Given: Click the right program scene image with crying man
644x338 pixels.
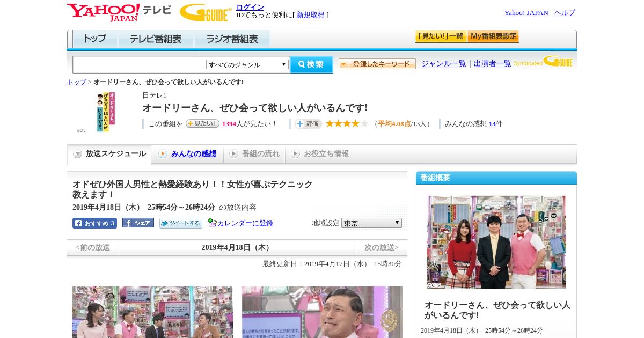Looking at the screenshot, I should 323,312.
